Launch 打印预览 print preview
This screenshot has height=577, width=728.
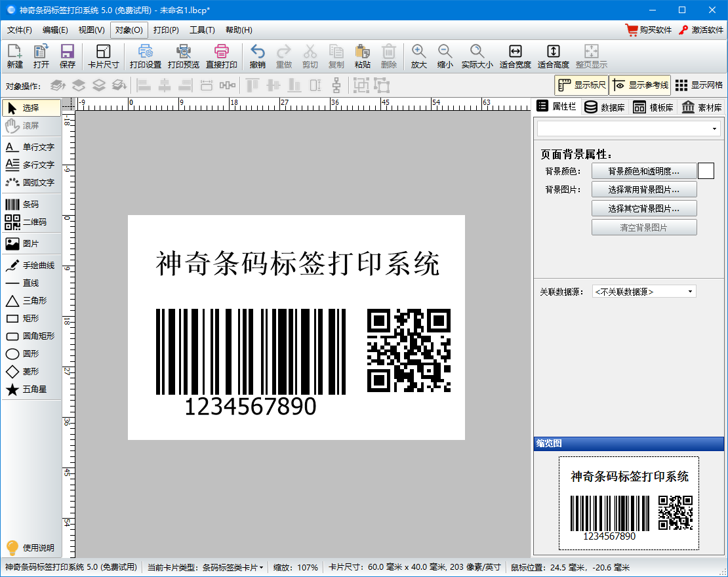(184, 56)
